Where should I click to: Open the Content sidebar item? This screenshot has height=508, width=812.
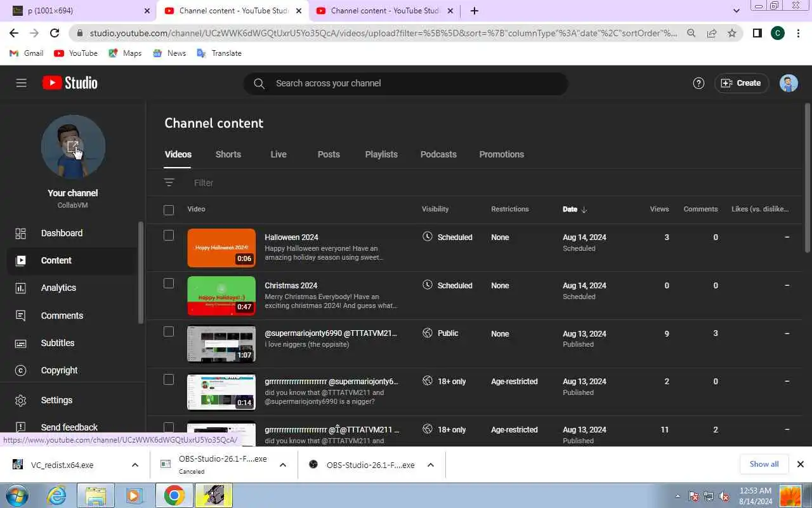[73, 260]
